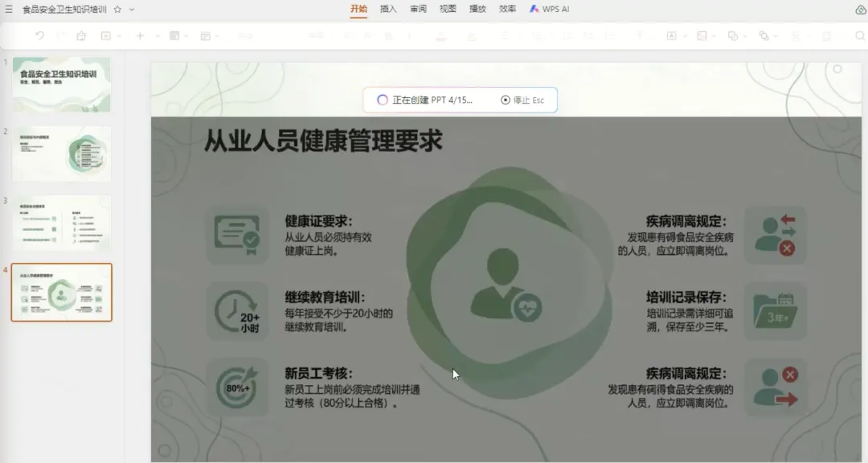Viewport: 868px width, 463px height.
Task: Select slide 4 thumbnail 从业人员健康管理要求
Action: 61,293
